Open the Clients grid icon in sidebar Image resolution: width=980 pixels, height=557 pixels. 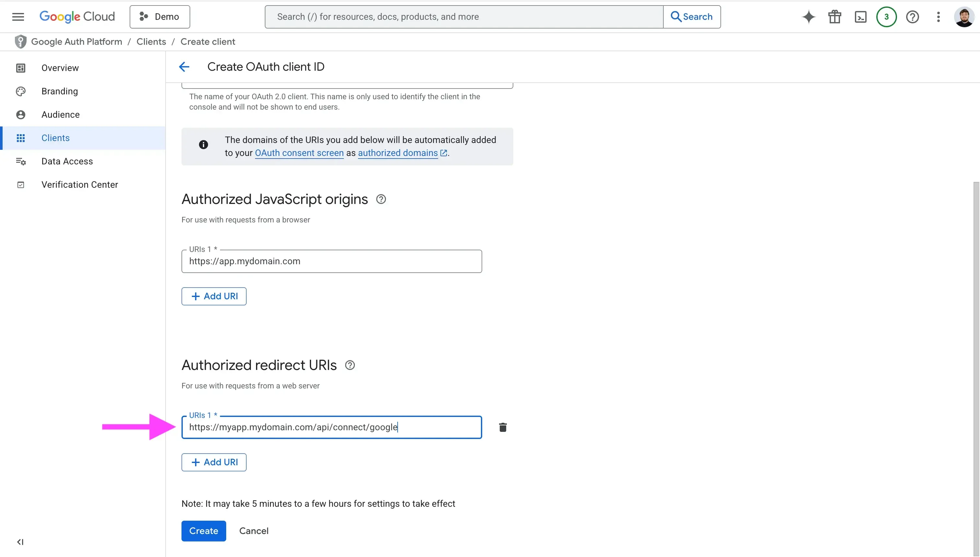[21, 138]
